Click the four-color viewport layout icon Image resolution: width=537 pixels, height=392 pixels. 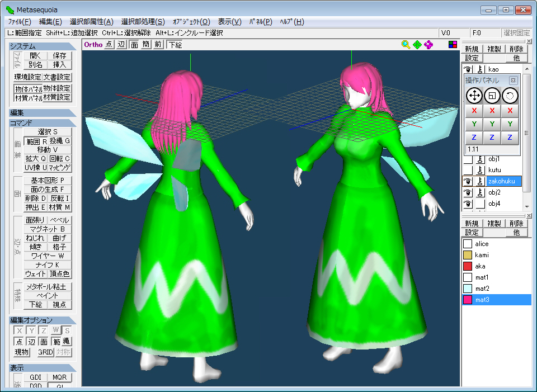(x=453, y=45)
